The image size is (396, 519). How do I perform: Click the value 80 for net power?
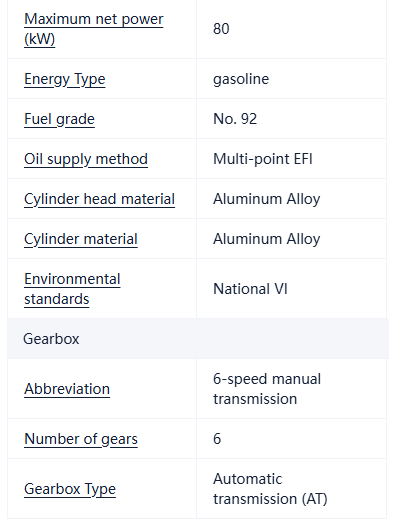click(221, 29)
